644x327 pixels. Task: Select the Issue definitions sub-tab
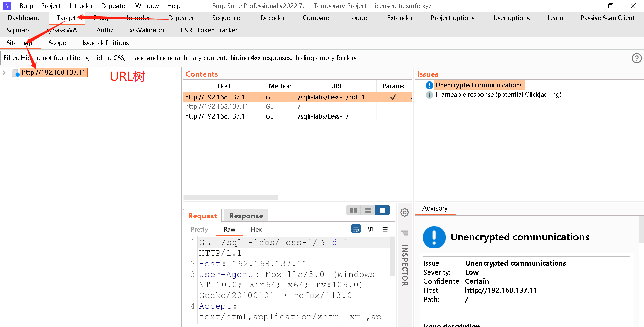point(105,43)
